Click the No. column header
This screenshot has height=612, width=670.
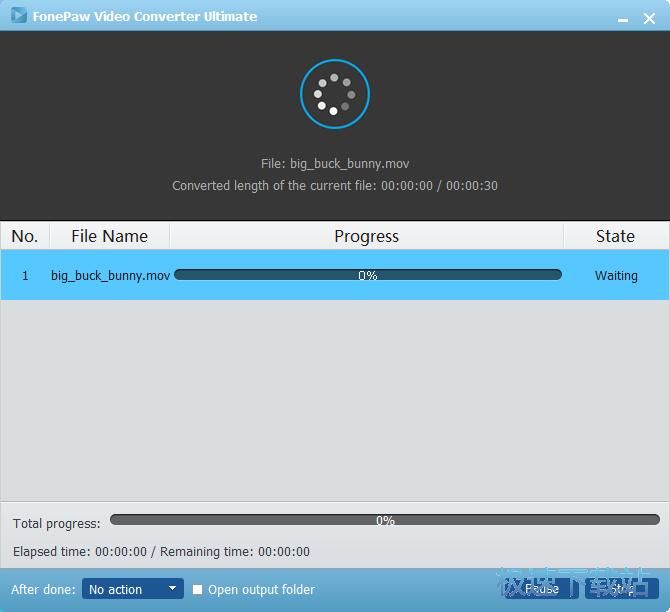click(x=25, y=236)
